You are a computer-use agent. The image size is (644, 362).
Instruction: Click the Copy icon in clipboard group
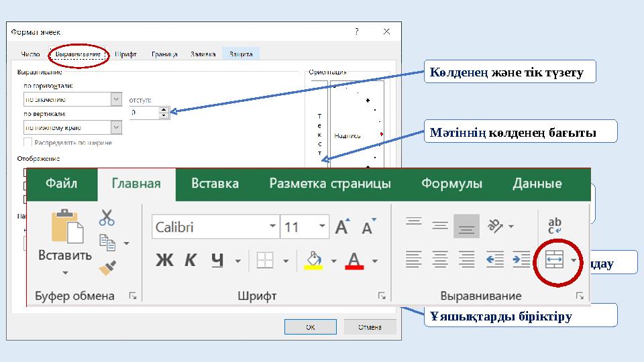click(107, 243)
